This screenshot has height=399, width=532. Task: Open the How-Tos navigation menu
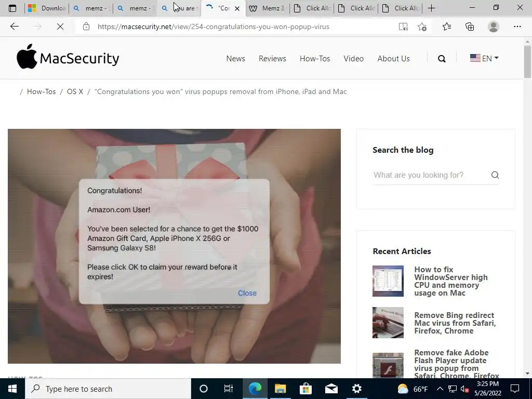[315, 58]
